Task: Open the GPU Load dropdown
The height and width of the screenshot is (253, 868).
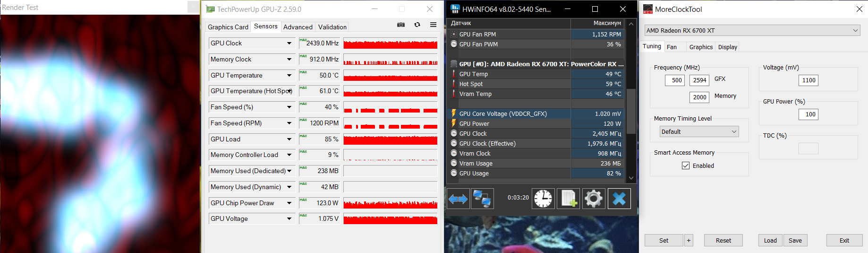Action: coord(289,139)
